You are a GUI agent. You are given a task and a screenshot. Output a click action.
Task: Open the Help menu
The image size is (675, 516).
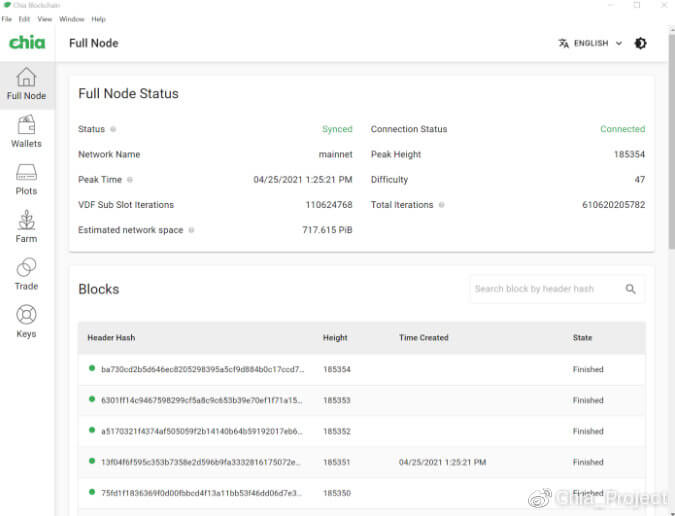98,19
